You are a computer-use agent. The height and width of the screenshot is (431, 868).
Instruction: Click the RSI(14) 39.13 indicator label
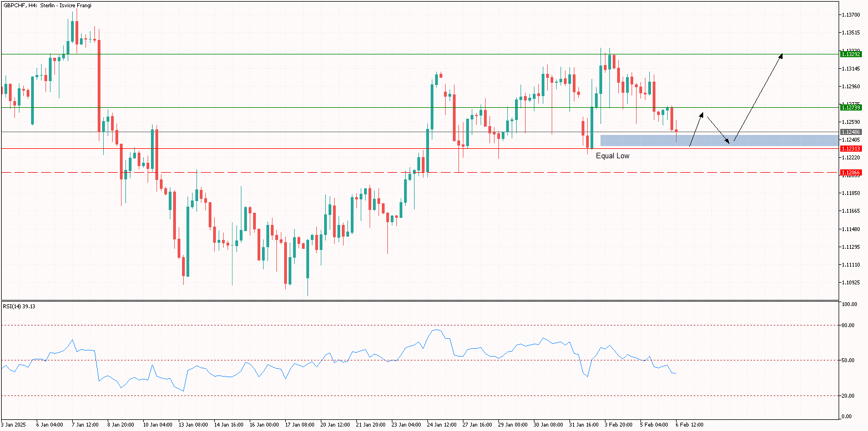[x=19, y=306]
